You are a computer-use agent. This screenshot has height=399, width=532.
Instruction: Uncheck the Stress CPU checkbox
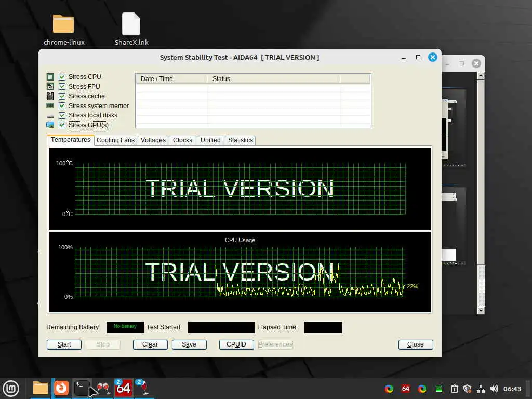[62, 77]
